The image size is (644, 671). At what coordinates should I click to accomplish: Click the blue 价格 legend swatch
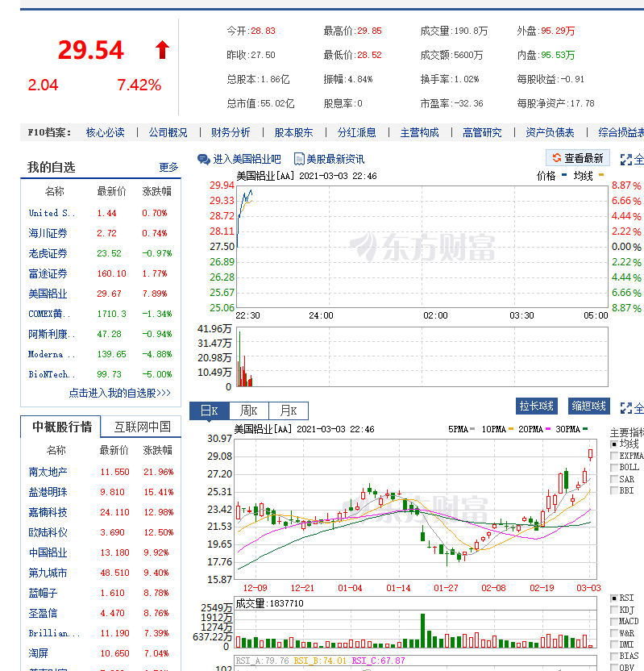tap(564, 174)
